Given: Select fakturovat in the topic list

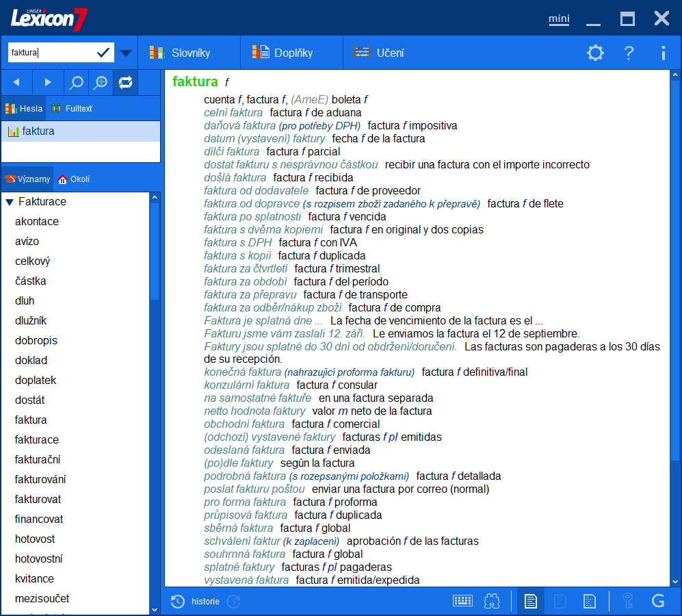Looking at the screenshot, I should (x=38, y=500).
